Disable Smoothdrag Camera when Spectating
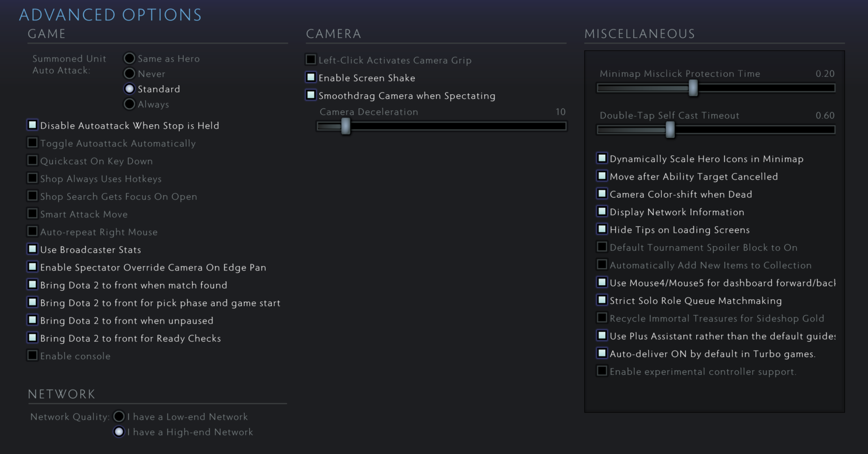Viewport: 868px width, 454px height. tap(311, 95)
